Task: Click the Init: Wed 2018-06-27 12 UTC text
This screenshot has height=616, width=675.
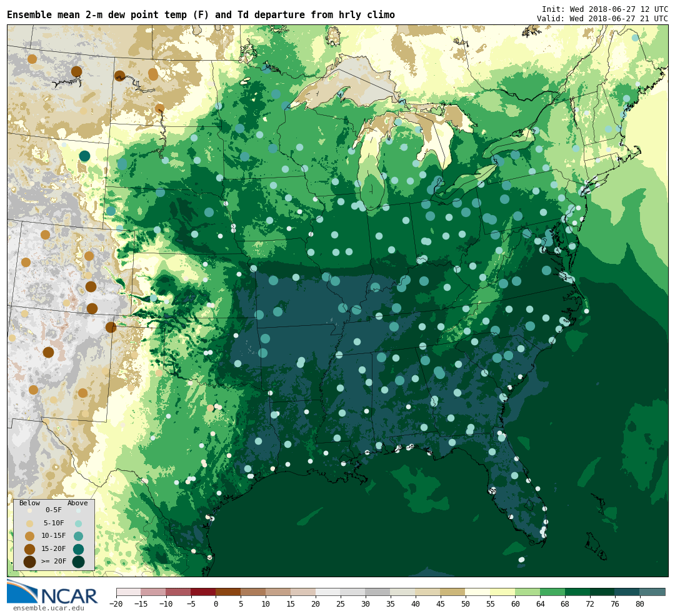Action: (605, 9)
